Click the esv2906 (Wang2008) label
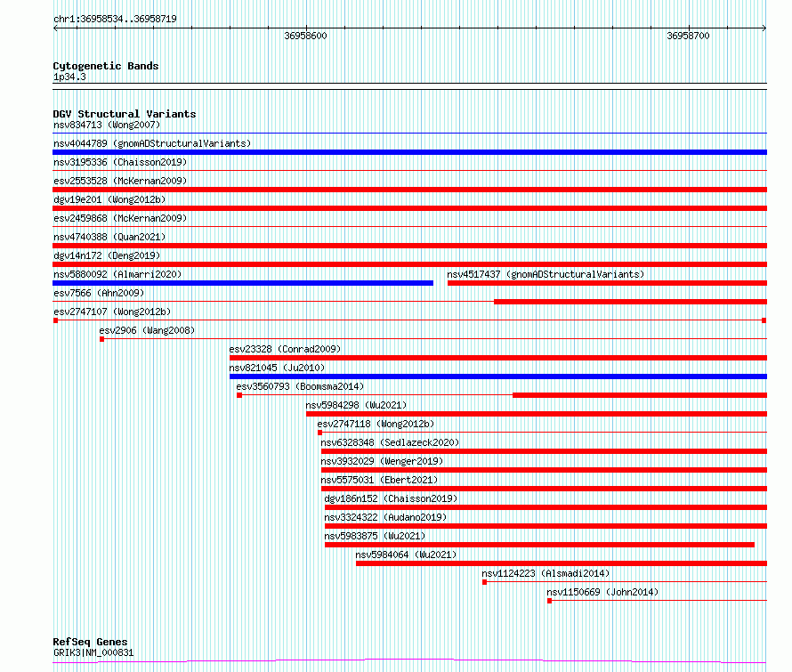792x672 pixels. tap(147, 330)
